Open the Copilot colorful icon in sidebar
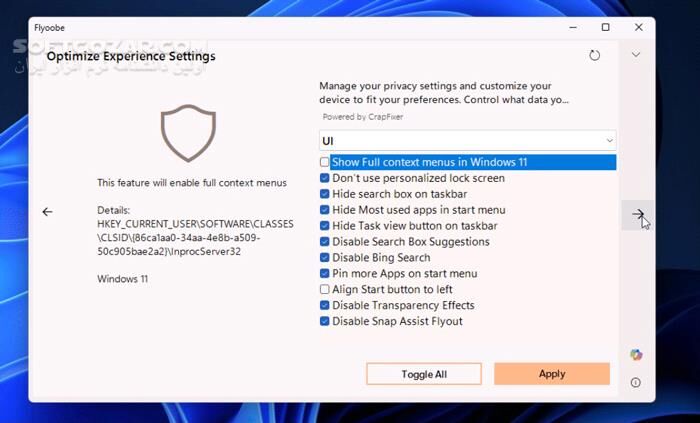This screenshot has height=423, width=700. [636, 355]
